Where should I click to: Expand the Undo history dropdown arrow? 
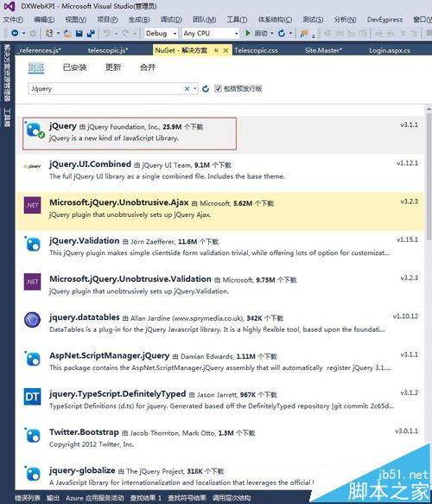coord(116,33)
